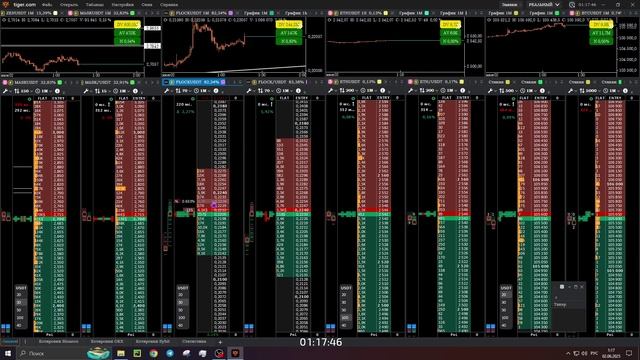Toggle N indicator on ZRXUSDT chart
The height and width of the screenshot is (360, 640).
[127, 41]
